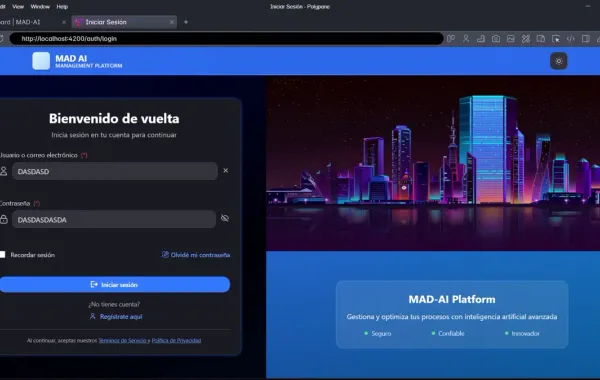Click the element inspector pointer icon

pyautogui.click(x=556, y=39)
